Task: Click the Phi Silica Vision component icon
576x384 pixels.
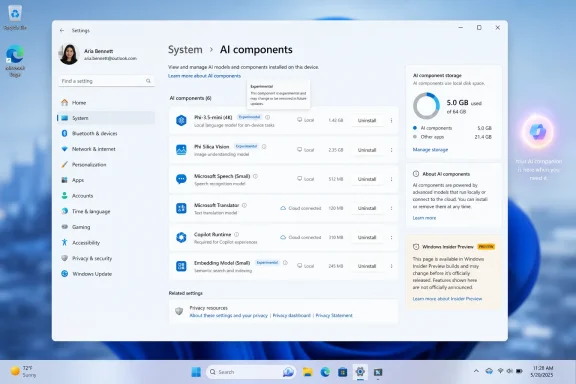Action: 181,150
